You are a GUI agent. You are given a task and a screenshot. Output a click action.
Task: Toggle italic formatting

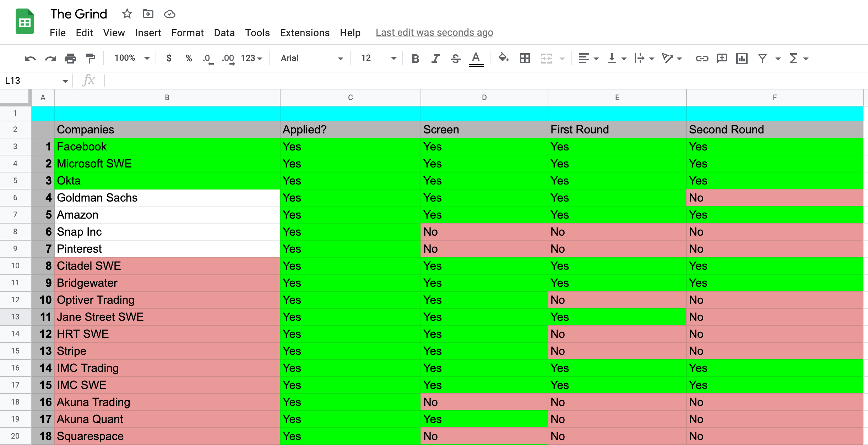(x=435, y=59)
